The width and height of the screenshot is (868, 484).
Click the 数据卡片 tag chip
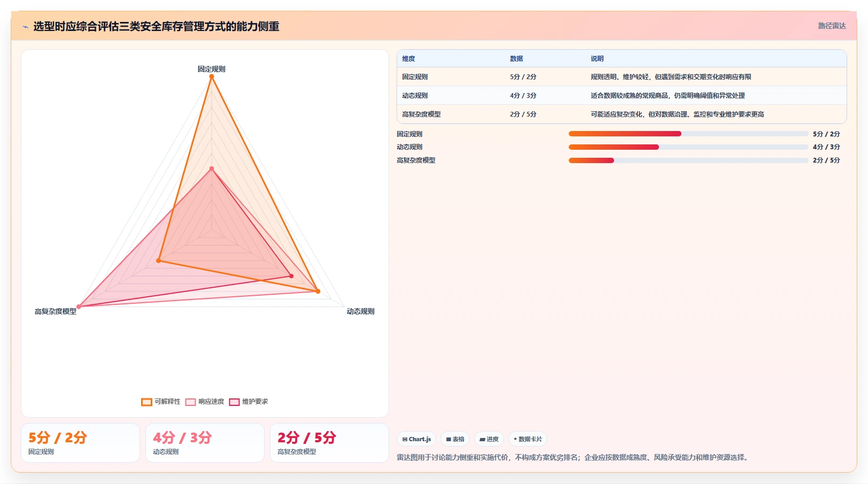click(528, 439)
